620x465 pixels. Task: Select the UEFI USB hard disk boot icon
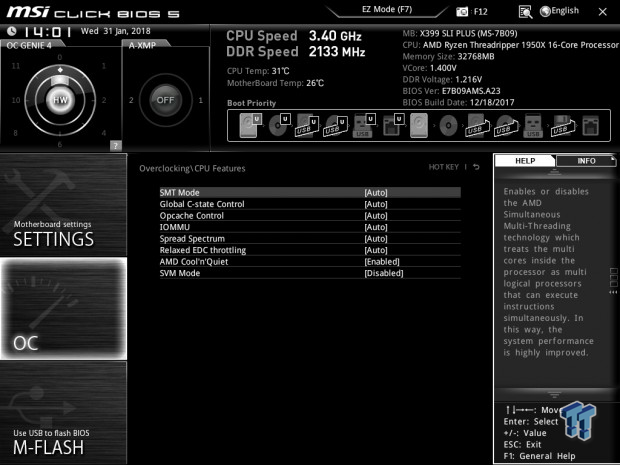coord(307,125)
